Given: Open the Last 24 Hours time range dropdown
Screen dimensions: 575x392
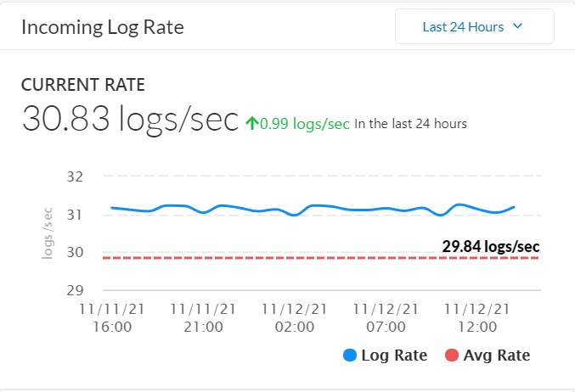Looking at the screenshot, I should click(474, 26).
